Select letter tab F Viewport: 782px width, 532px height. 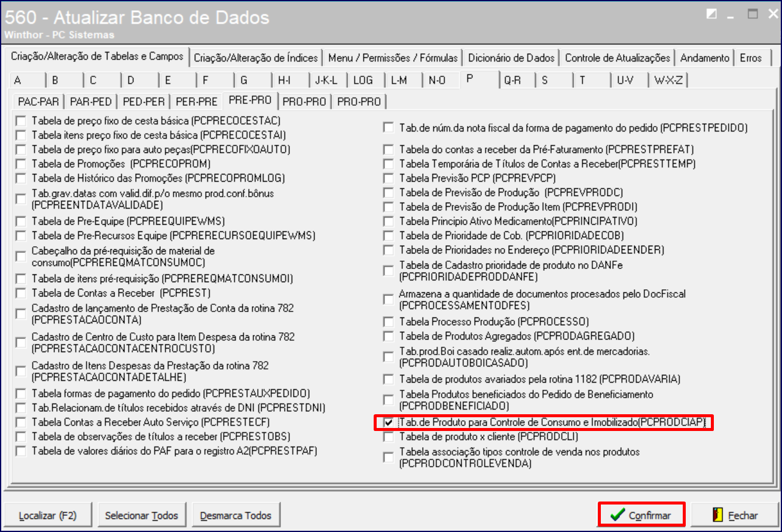click(215, 80)
